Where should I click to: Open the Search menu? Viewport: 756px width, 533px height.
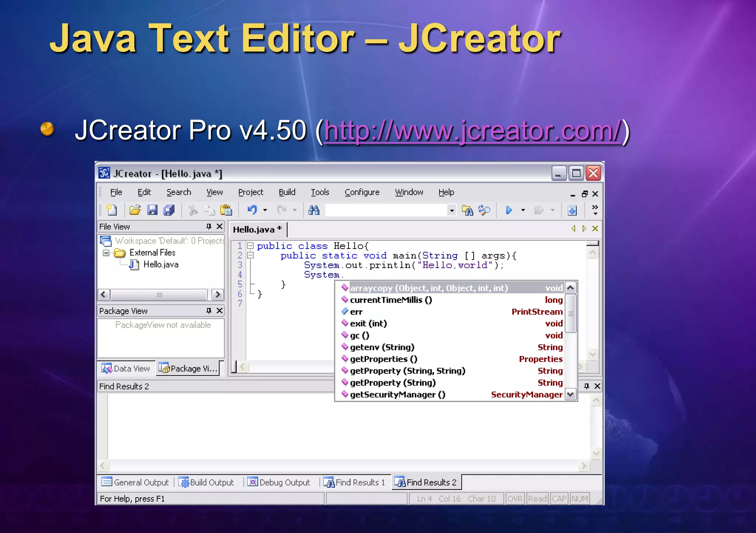179,192
